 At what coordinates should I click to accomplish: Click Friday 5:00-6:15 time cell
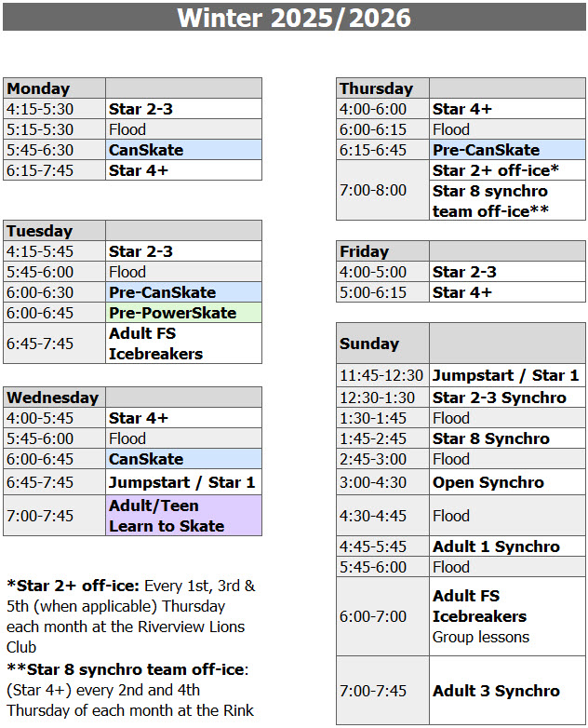tap(383, 292)
